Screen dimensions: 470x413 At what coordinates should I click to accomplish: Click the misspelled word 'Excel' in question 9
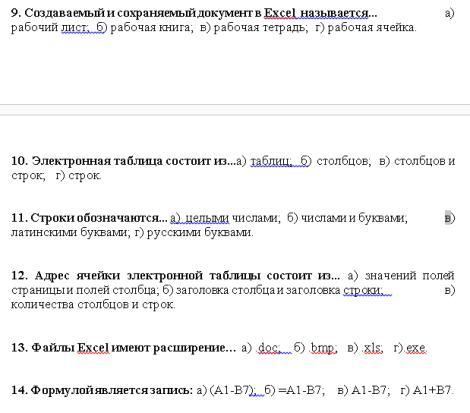pos(280,13)
